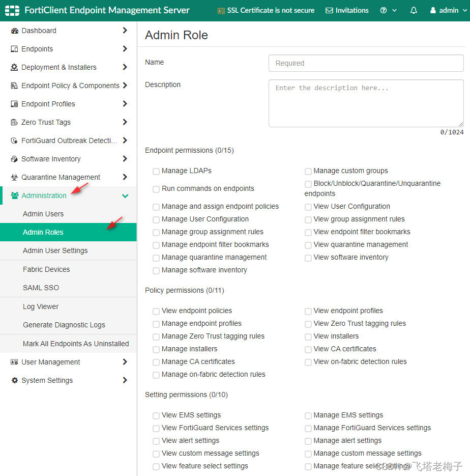Click SSL Certificate is not secure text
The width and height of the screenshot is (470, 476).
pyautogui.click(x=271, y=10)
